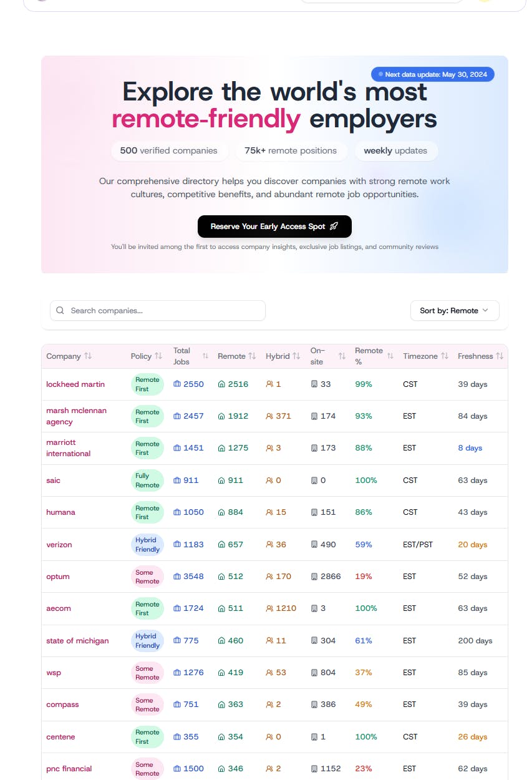
Task: Open the humana company link
Action: (60, 512)
